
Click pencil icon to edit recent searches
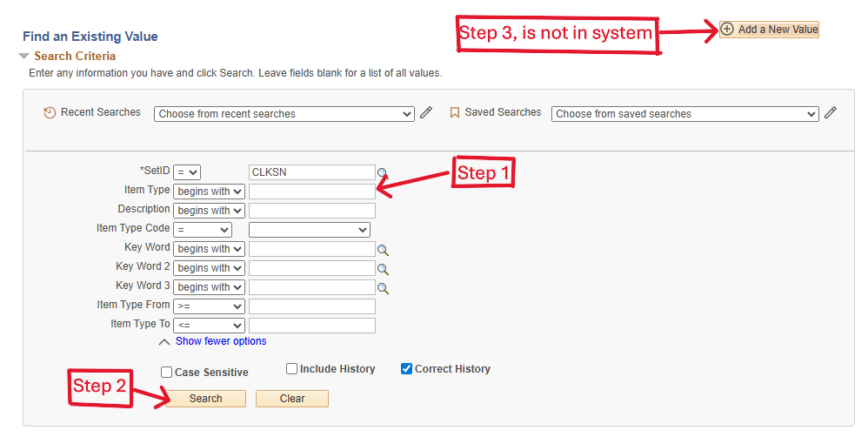pos(425,113)
